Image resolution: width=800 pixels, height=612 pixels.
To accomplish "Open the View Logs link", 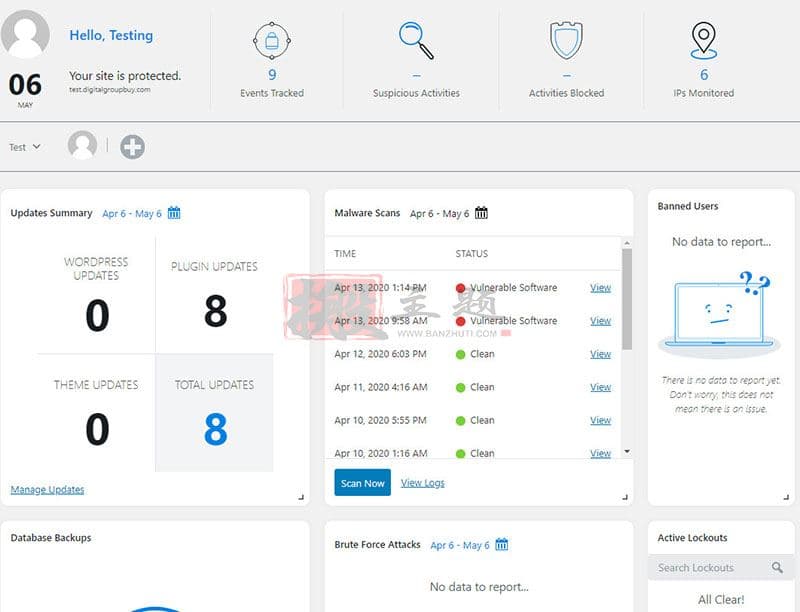I will pyautogui.click(x=422, y=483).
